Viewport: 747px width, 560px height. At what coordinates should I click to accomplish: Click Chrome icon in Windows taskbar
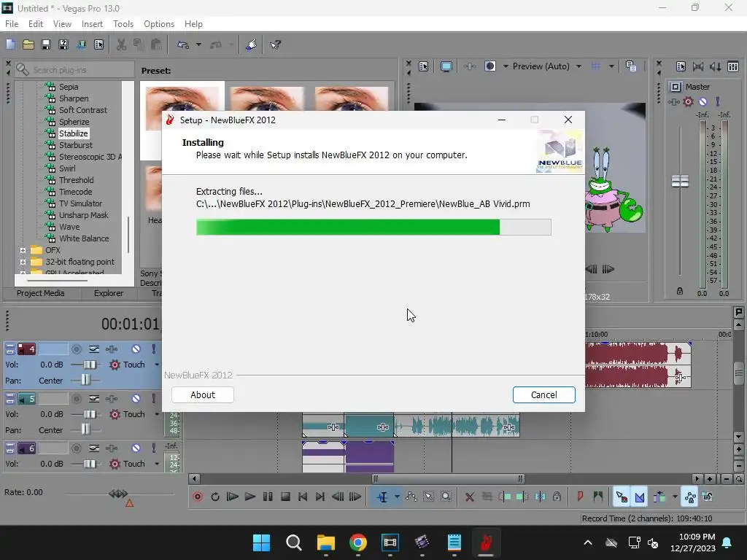point(357,542)
